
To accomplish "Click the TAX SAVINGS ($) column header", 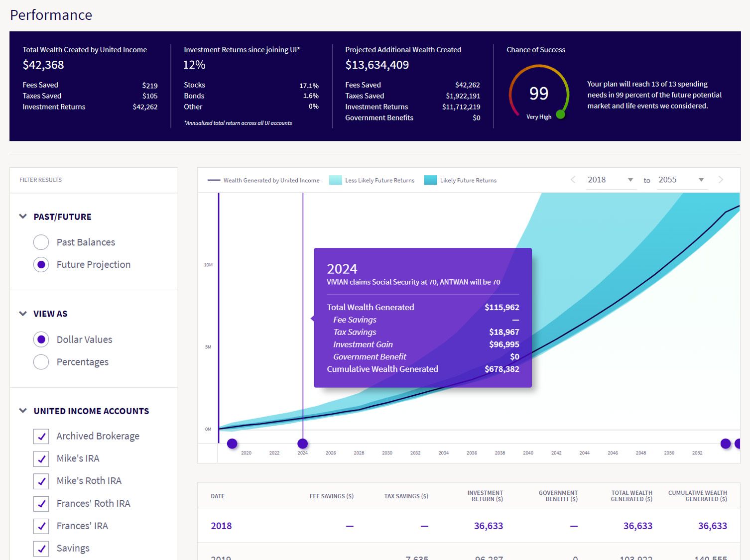I will [406, 496].
